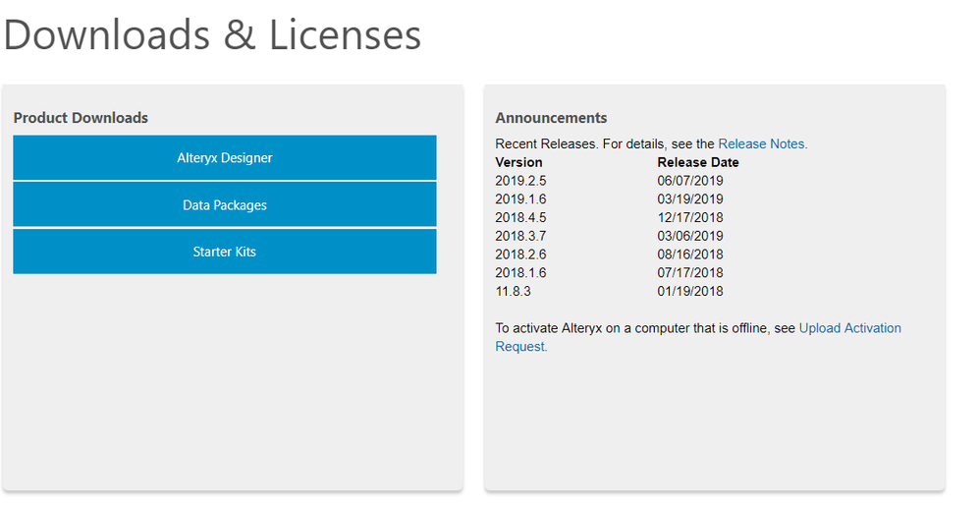Click the Product Downloads heading

(81, 118)
